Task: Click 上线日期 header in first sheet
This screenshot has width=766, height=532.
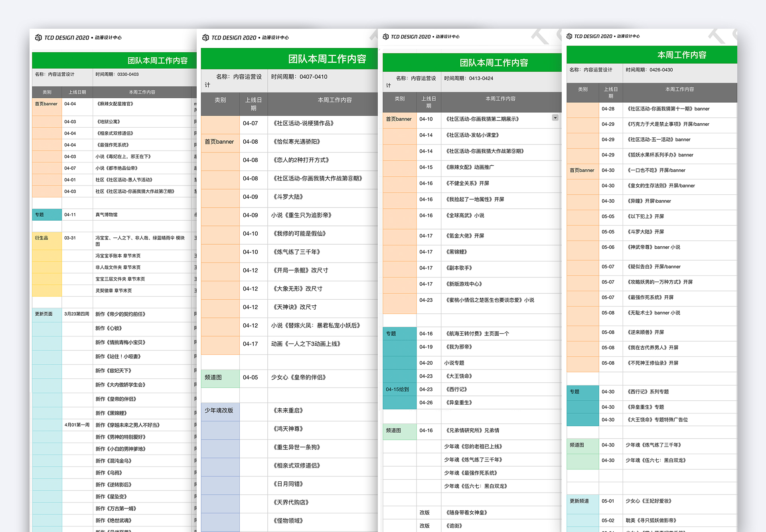Action: [77, 92]
